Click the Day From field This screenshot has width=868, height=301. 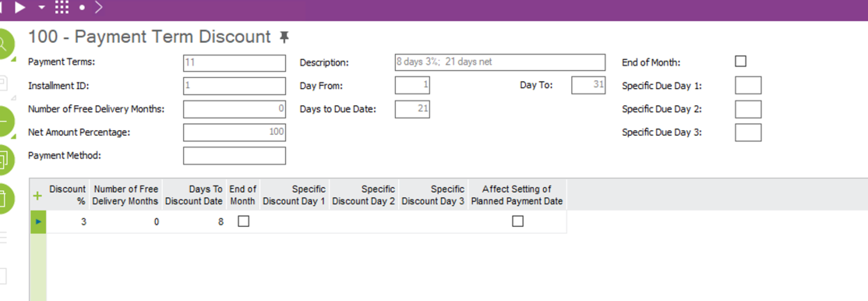point(412,86)
